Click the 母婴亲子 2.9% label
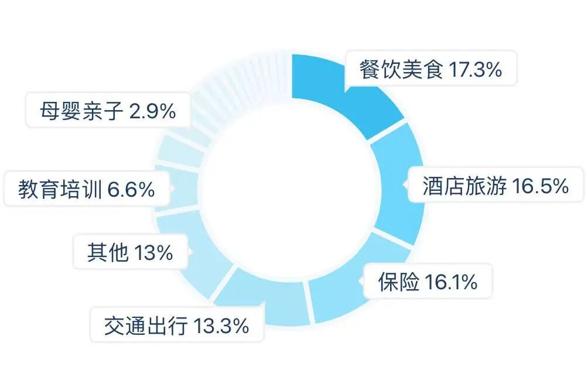This screenshot has width=588, height=370. pos(108,111)
